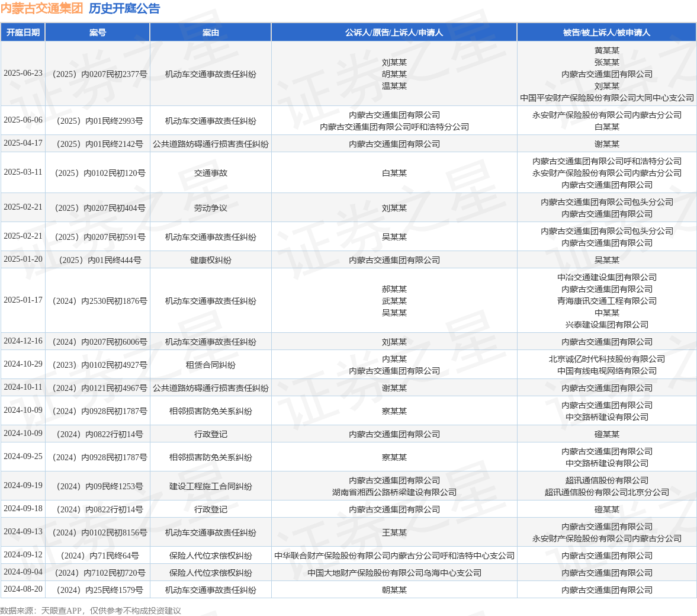This screenshot has width=697, height=616.
Task: Click the 内蒙古交通集团 title text
Action: tap(42, 8)
